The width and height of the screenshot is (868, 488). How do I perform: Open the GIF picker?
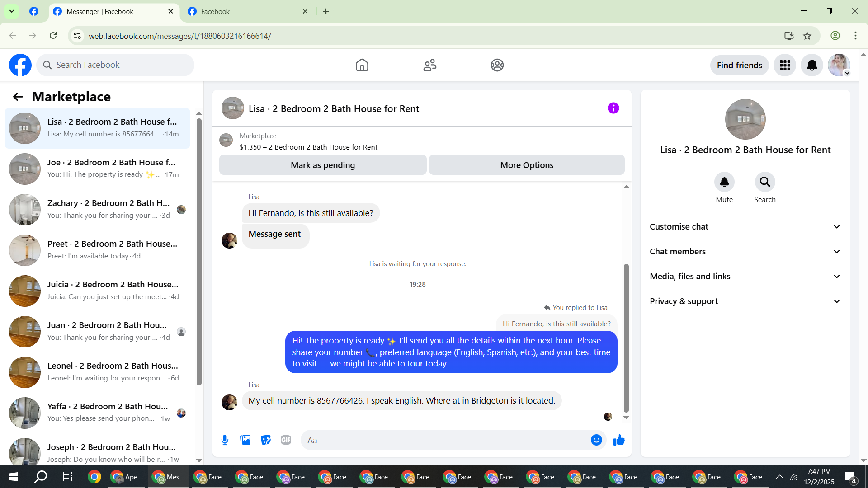(286, 440)
